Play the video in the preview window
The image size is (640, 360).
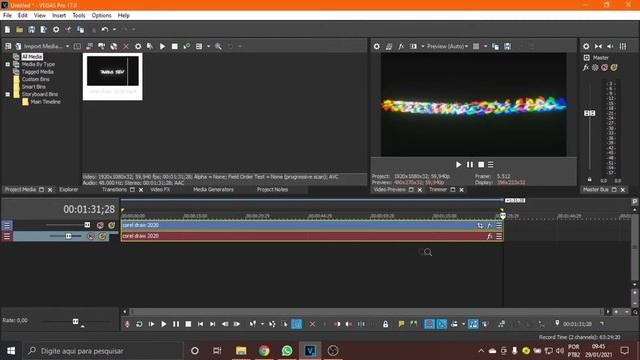[x=458, y=164]
